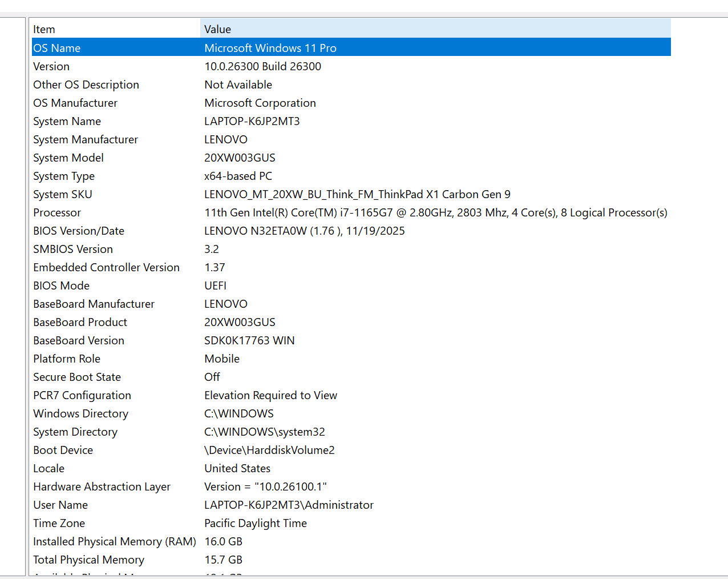The height and width of the screenshot is (579, 728).
Task: Click LENOVO in the System Manufacturer row
Action: [226, 139]
